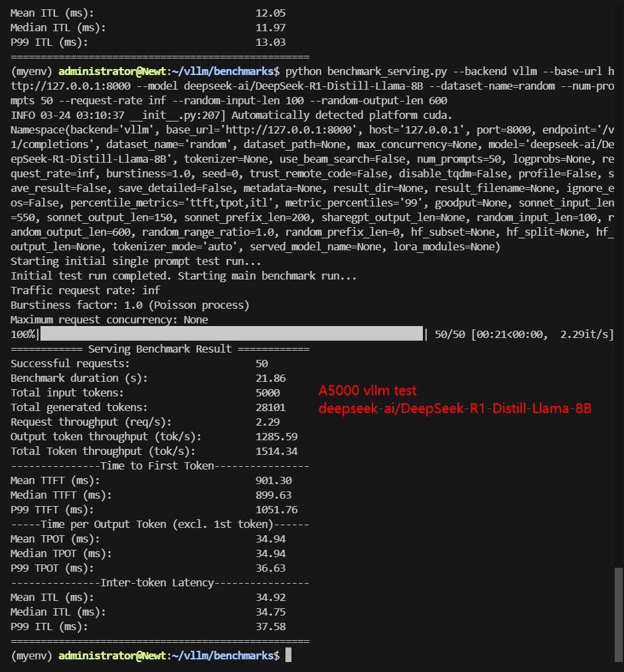This screenshot has width=624, height=672.
Task: Click the 'Time to First Token' section header
Action: click(160, 466)
